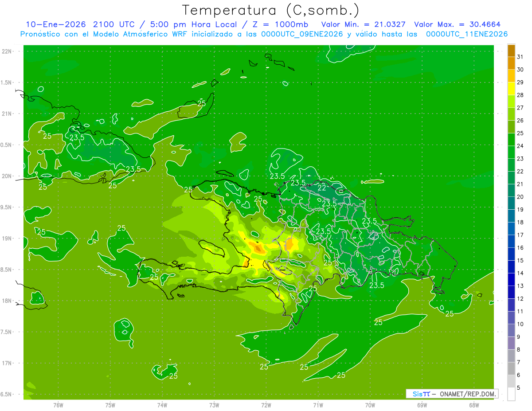Click the '20N' latitude axis label
This screenshot has width=532, height=411.
(7, 176)
